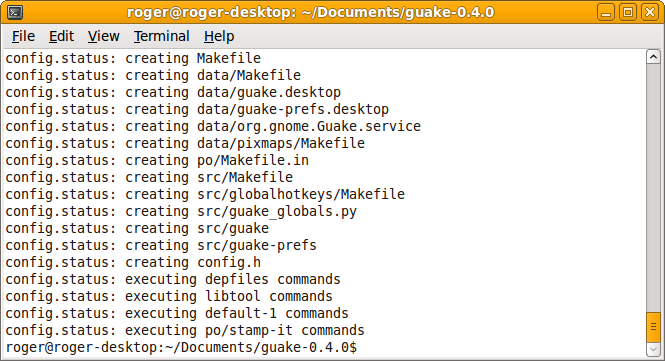Click the 'executing default-1 commands' line
665x361 pixels.
click(177, 313)
